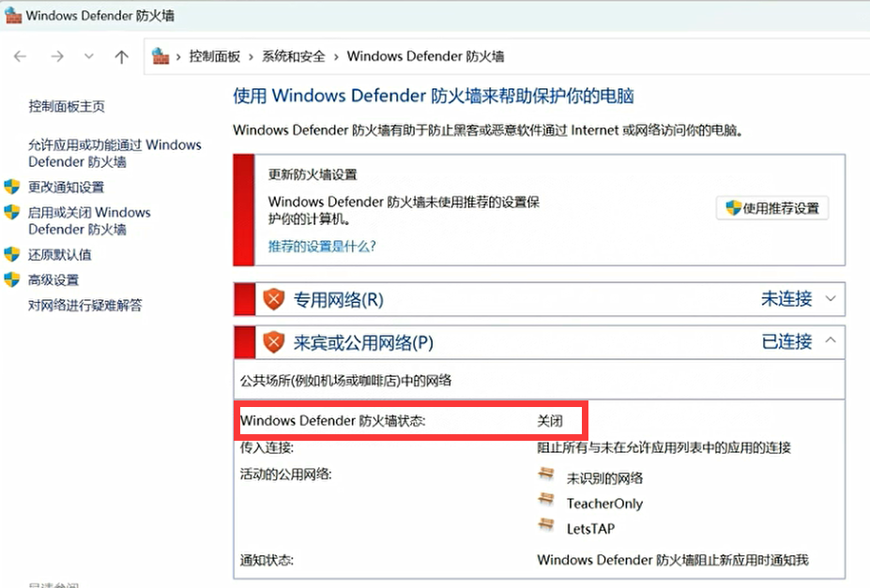Click the firewall icon in address bar

coord(160,56)
